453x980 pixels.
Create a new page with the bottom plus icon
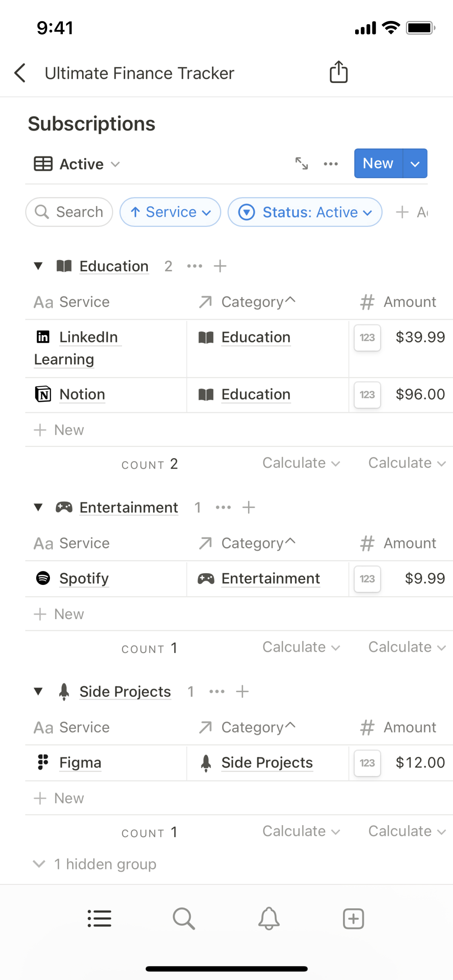[353, 918]
